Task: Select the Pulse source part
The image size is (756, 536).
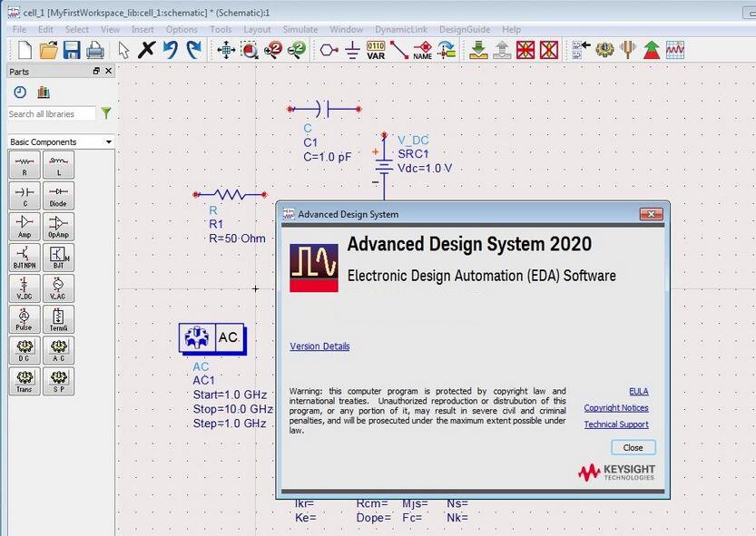Action: point(25,319)
